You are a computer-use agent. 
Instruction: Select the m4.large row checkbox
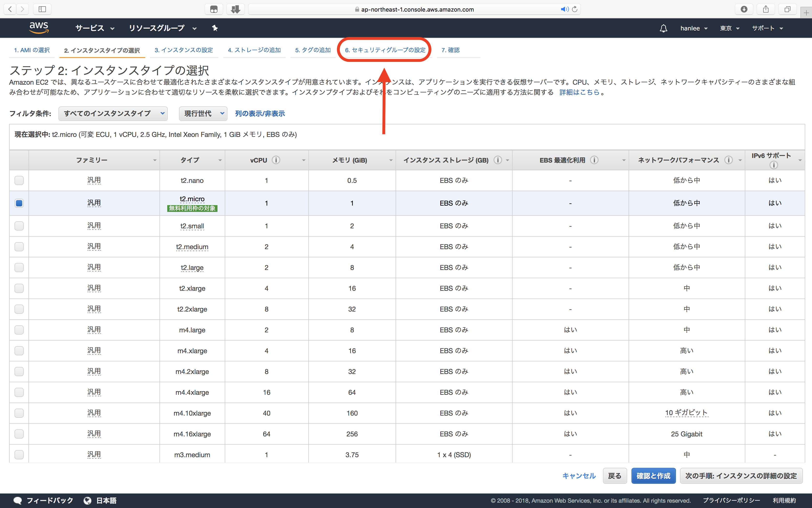(19, 330)
